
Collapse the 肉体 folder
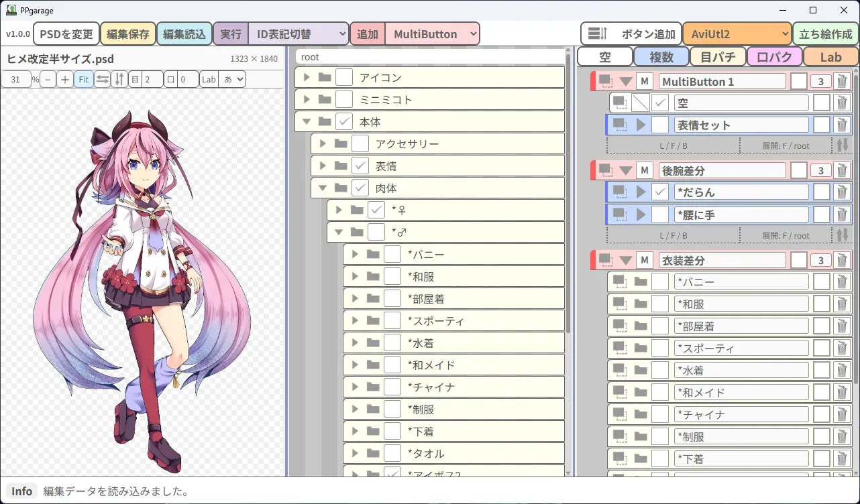point(323,188)
